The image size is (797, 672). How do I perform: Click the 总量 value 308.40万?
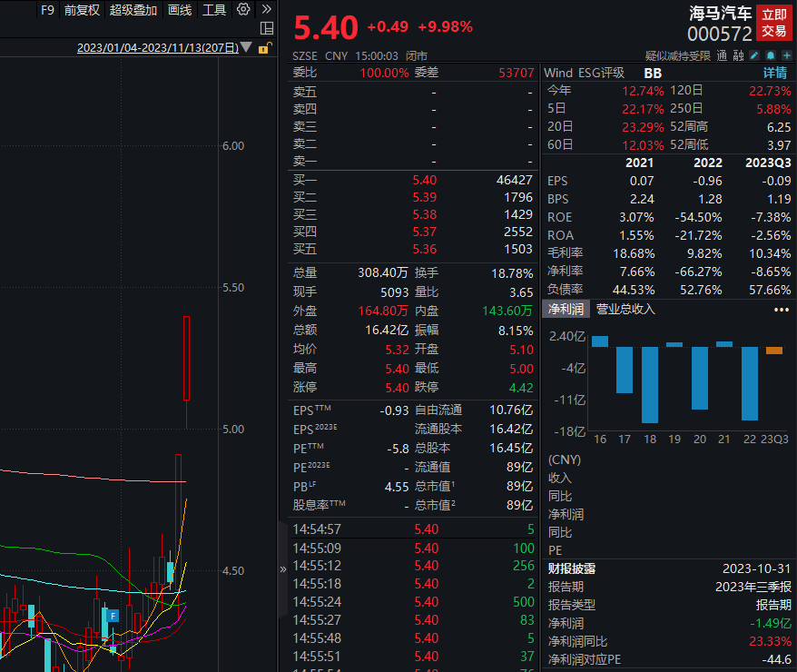coord(383,273)
